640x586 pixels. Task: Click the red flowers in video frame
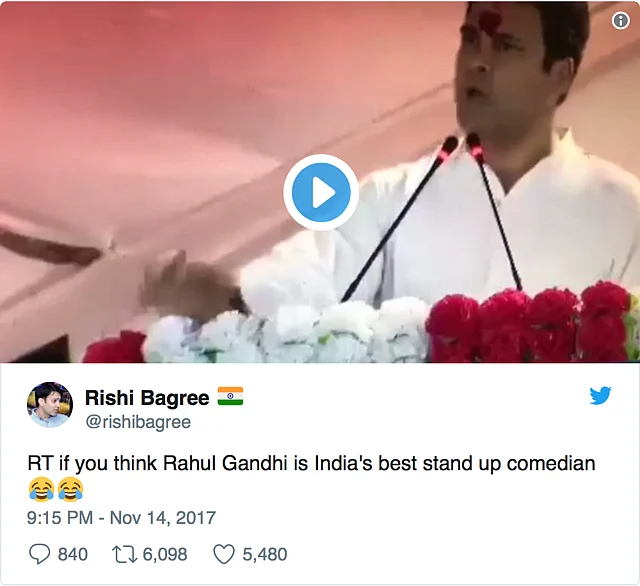click(x=531, y=324)
